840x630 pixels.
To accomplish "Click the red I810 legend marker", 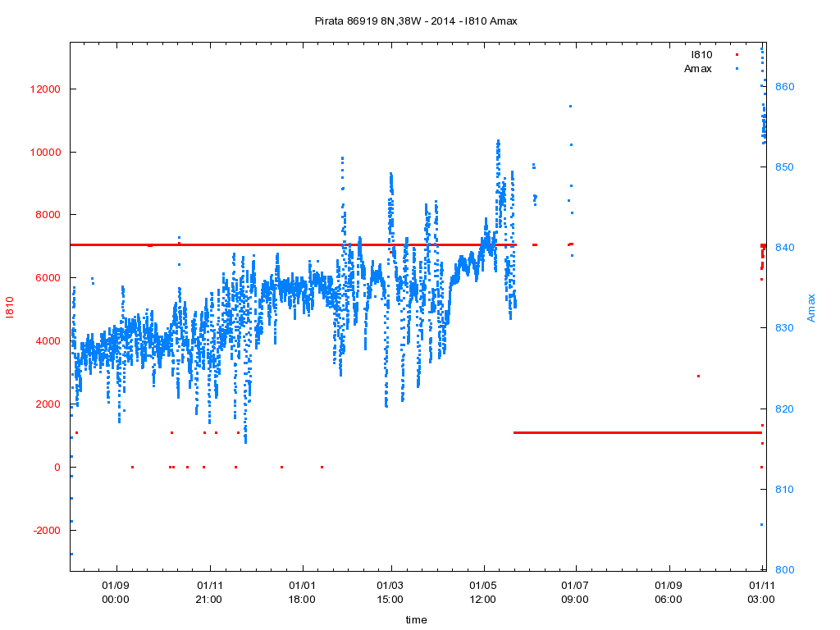I will 737,55.
